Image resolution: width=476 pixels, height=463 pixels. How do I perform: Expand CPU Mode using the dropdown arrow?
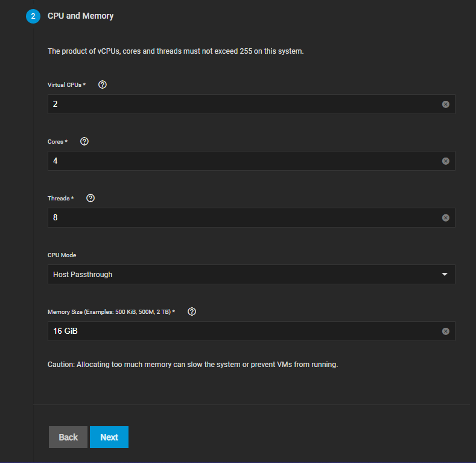[x=445, y=274]
